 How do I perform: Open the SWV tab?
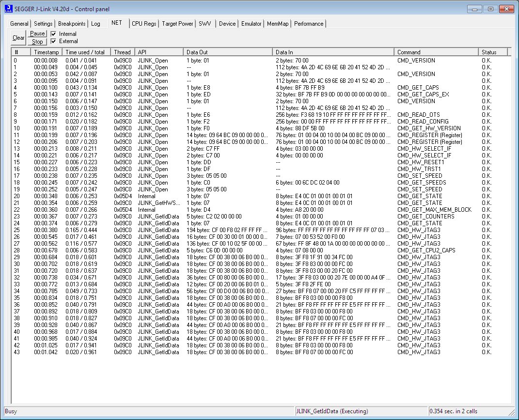tap(205, 24)
